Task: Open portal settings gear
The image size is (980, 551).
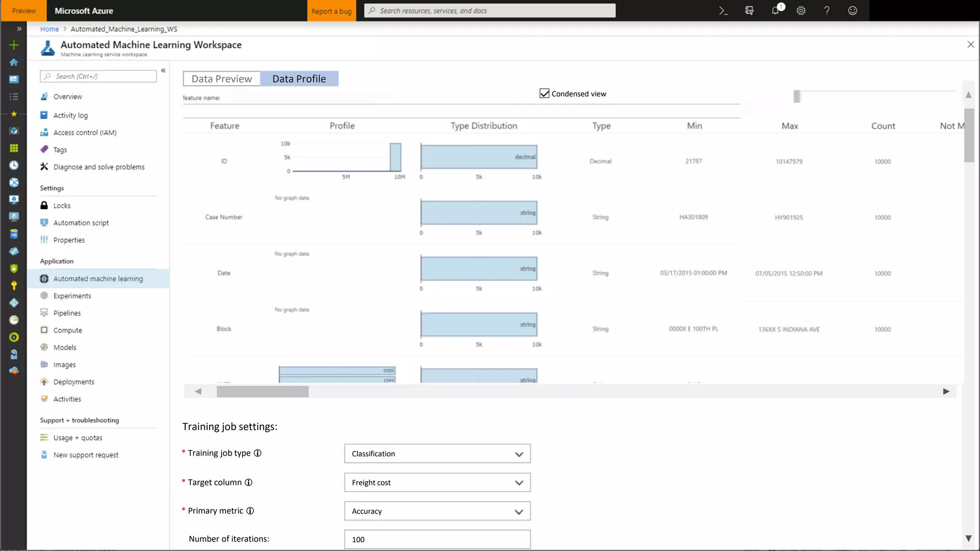Action: pyautogui.click(x=801, y=11)
